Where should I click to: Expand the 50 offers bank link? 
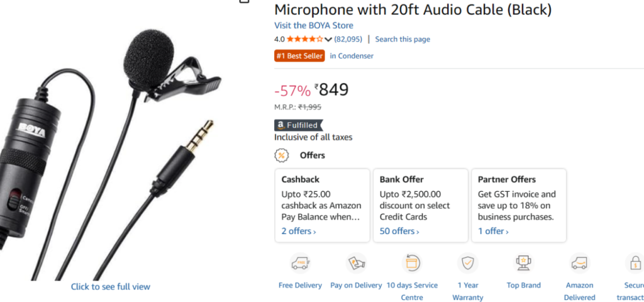[399, 231]
